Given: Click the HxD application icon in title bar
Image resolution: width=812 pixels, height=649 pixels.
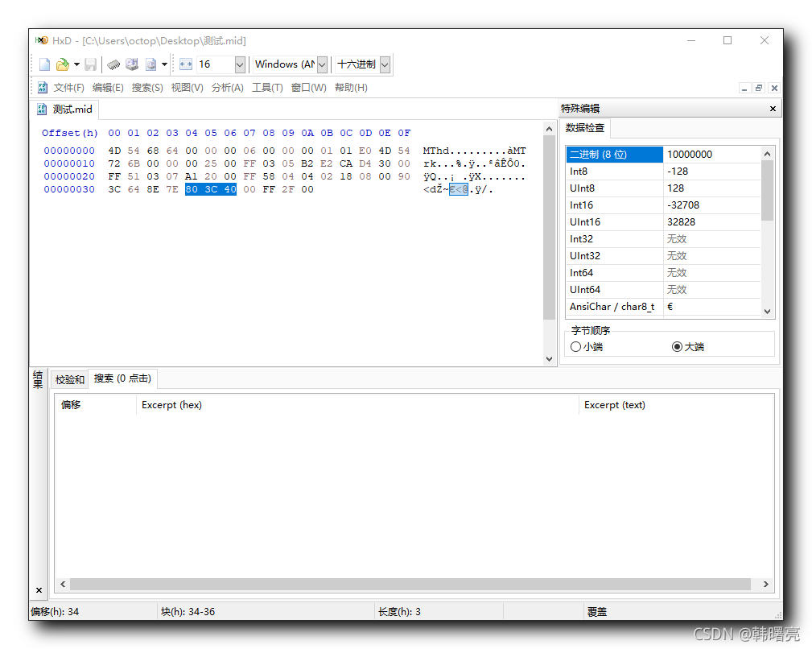Looking at the screenshot, I should click(41, 40).
